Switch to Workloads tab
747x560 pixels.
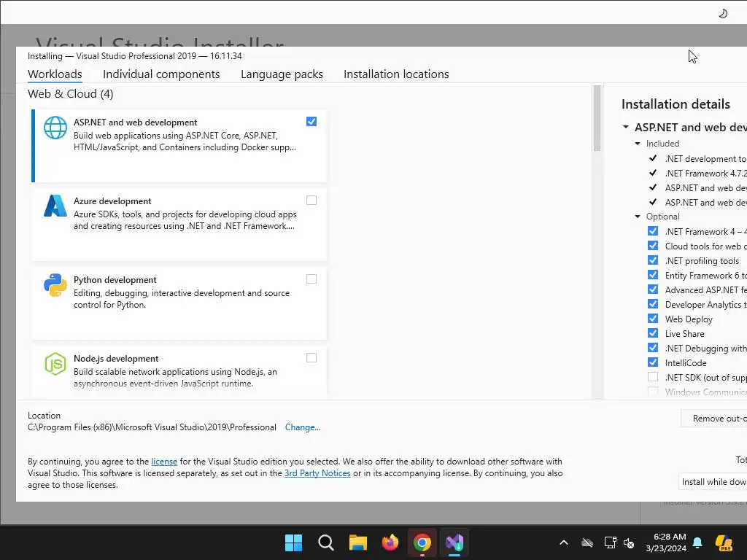point(55,74)
